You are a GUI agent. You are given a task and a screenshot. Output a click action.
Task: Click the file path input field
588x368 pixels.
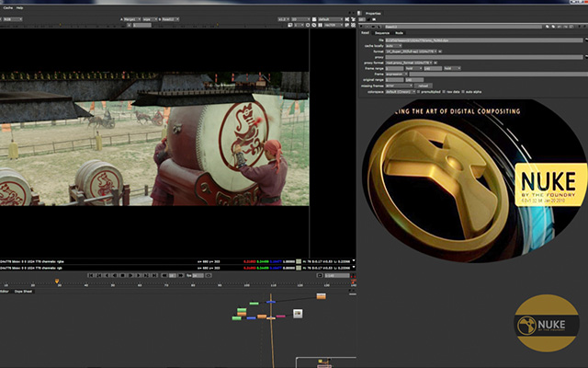click(x=484, y=40)
